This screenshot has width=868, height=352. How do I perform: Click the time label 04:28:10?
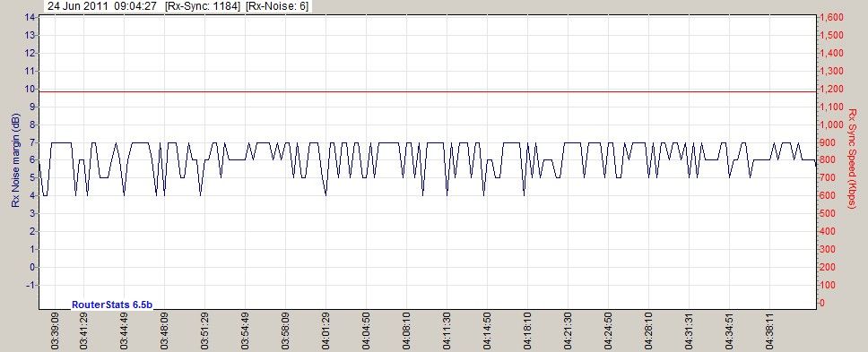click(649, 331)
